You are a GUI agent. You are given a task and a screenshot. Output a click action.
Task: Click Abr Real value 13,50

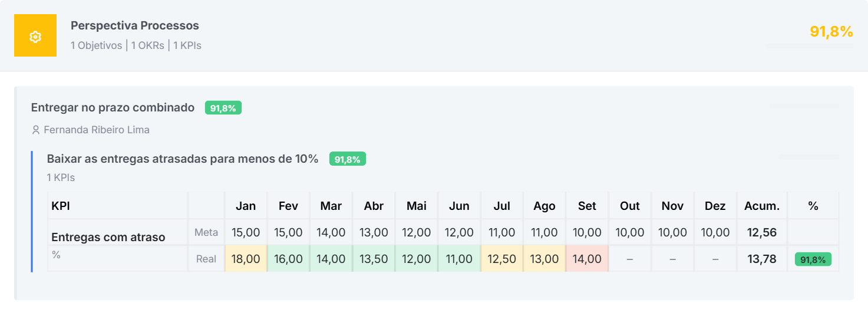coord(374,259)
